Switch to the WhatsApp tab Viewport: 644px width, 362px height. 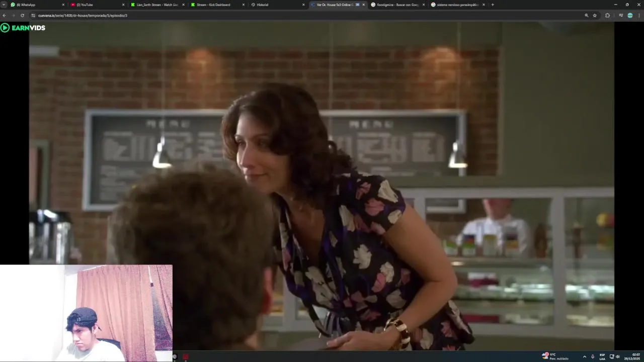pyautogui.click(x=38, y=5)
